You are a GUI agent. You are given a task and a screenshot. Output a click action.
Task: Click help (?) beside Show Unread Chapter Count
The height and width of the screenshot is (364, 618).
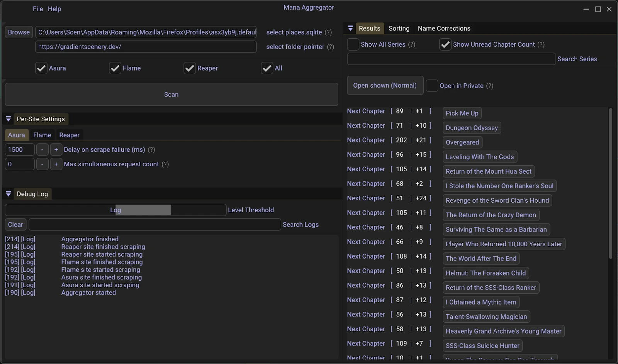click(541, 45)
